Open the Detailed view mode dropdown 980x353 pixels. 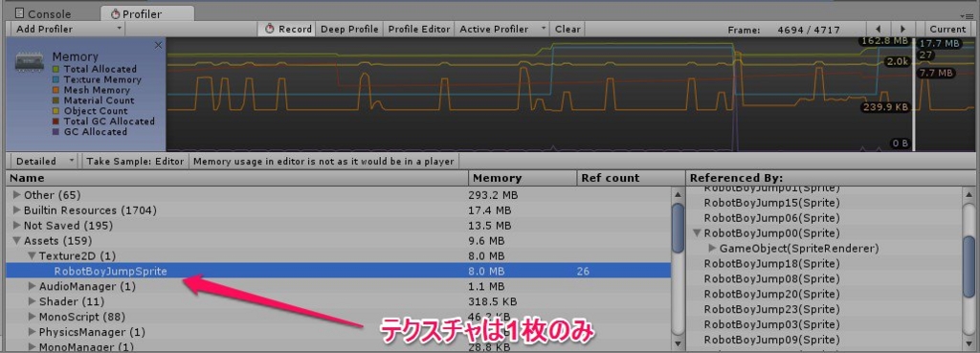(x=45, y=161)
